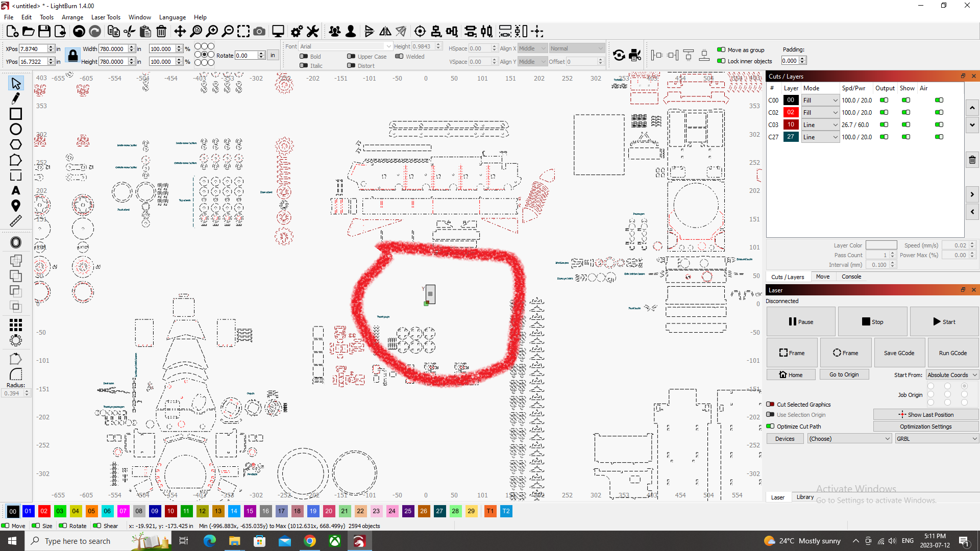
Task: Click the Delete trash can icon
Action: (x=161, y=32)
